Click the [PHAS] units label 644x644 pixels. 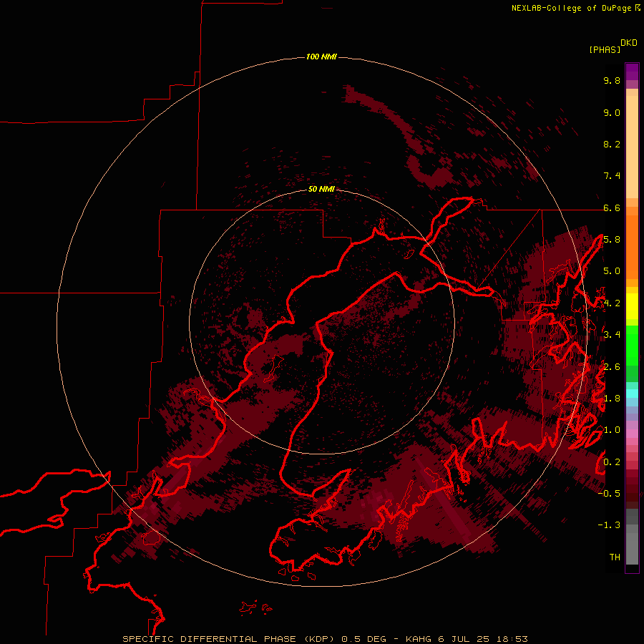tap(605, 50)
